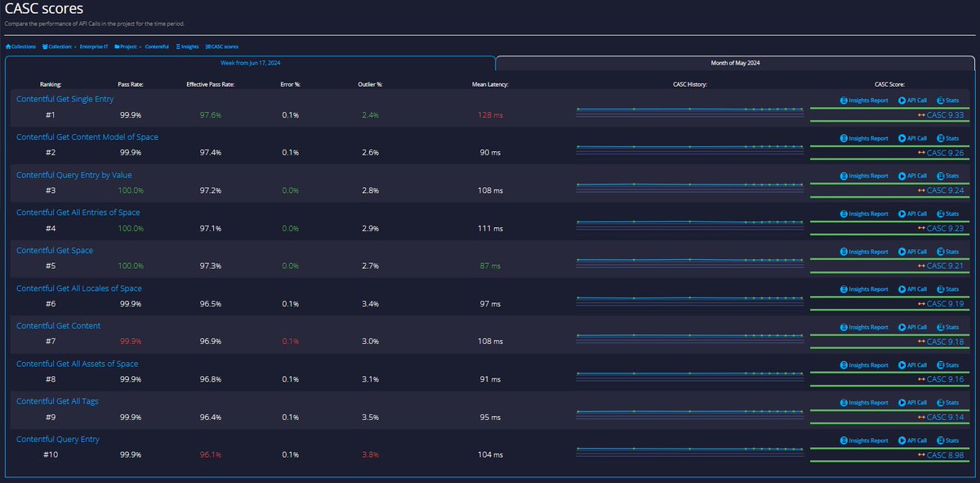Open Stats for Contentful Get All Locales of Space

coord(947,289)
